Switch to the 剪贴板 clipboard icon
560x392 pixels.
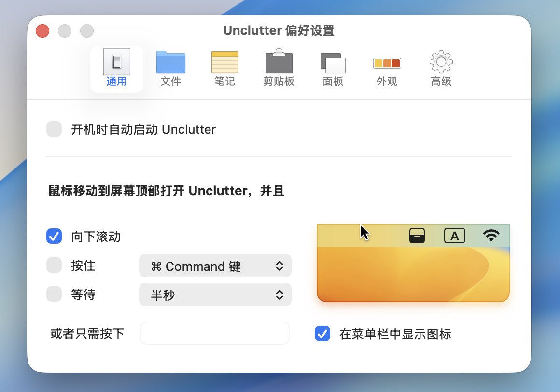(279, 62)
